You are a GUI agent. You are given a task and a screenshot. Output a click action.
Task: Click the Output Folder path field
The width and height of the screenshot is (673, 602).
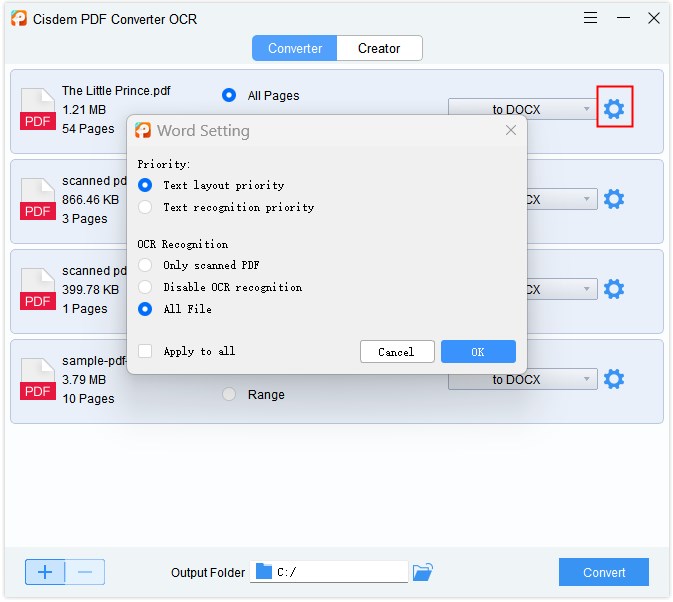[329, 572]
